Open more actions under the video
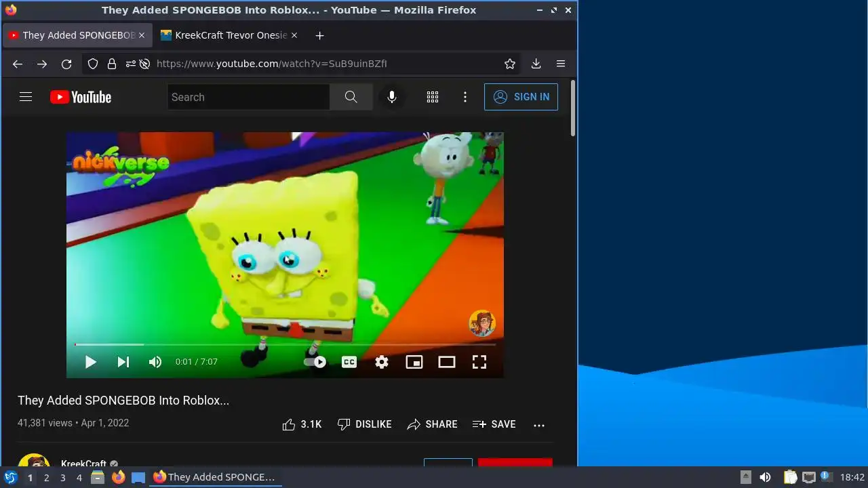Image resolution: width=868 pixels, height=488 pixels. 539,425
